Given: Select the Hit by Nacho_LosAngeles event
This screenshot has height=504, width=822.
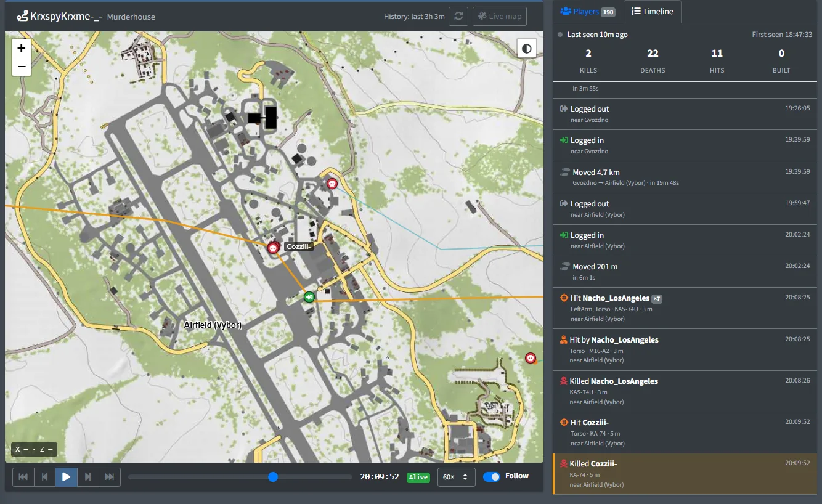Looking at the screenshot, I should 685,349.
